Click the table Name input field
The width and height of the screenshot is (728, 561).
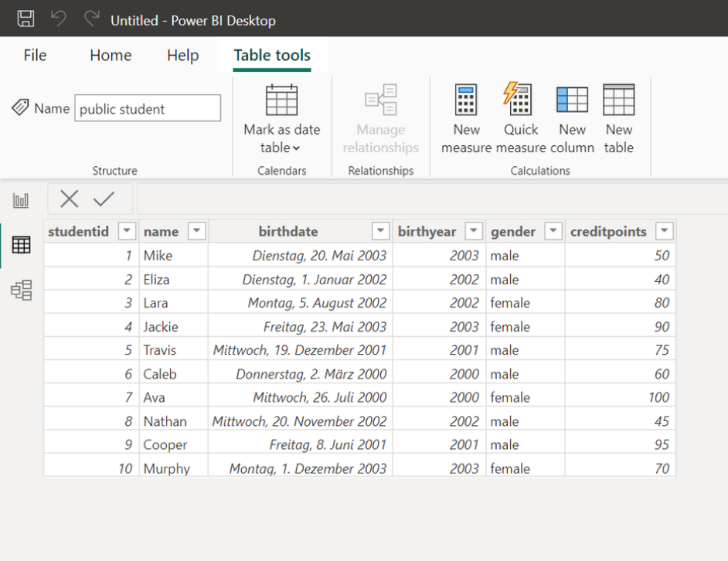[147, 108]
